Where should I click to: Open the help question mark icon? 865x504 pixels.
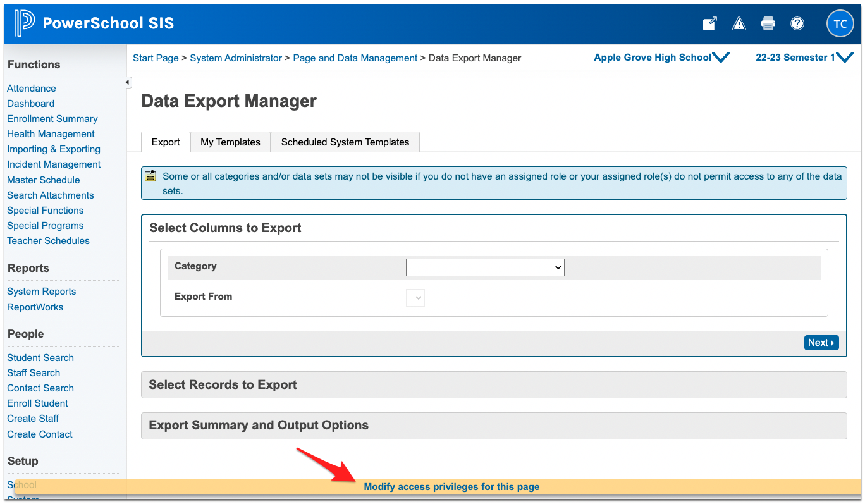797,24
